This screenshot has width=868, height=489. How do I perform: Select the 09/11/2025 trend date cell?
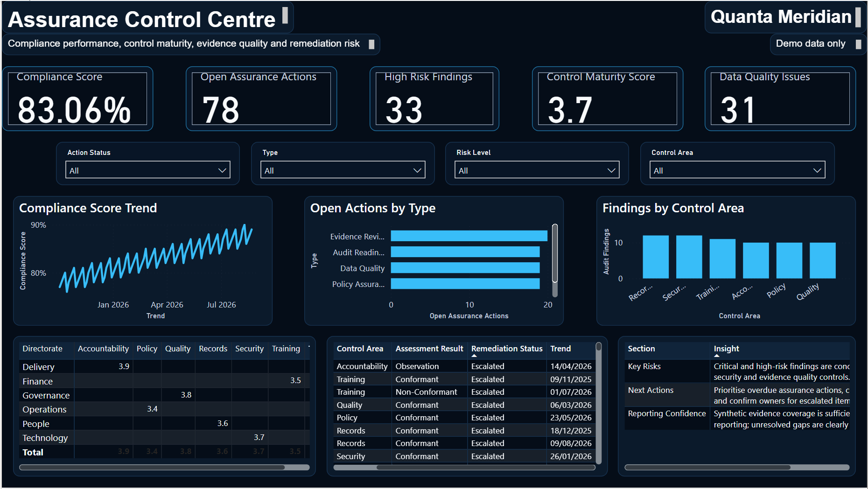point(571,379)
